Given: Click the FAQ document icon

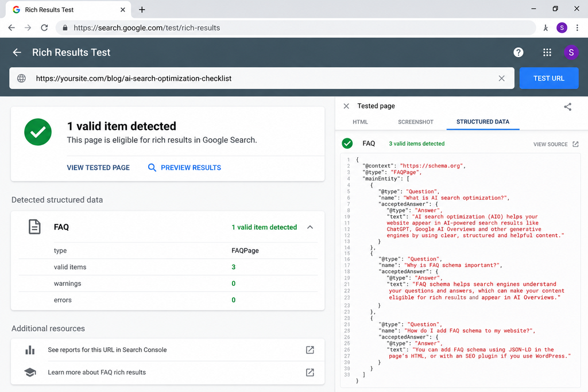Looking at the screenshot, I should [34, 227].
